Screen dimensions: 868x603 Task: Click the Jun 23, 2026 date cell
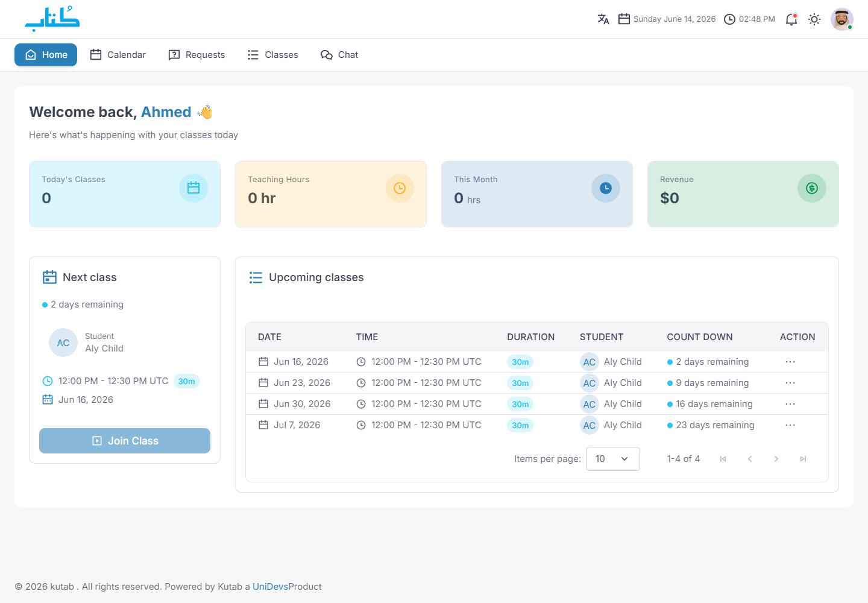point(302,383)
